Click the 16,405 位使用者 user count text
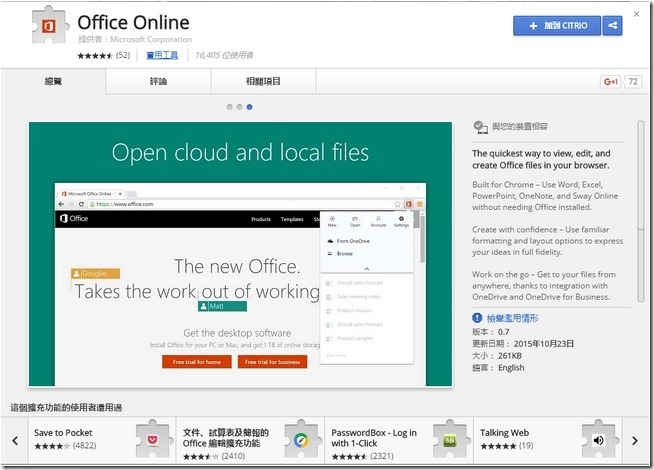654x470 pixels. coord(224,55)
